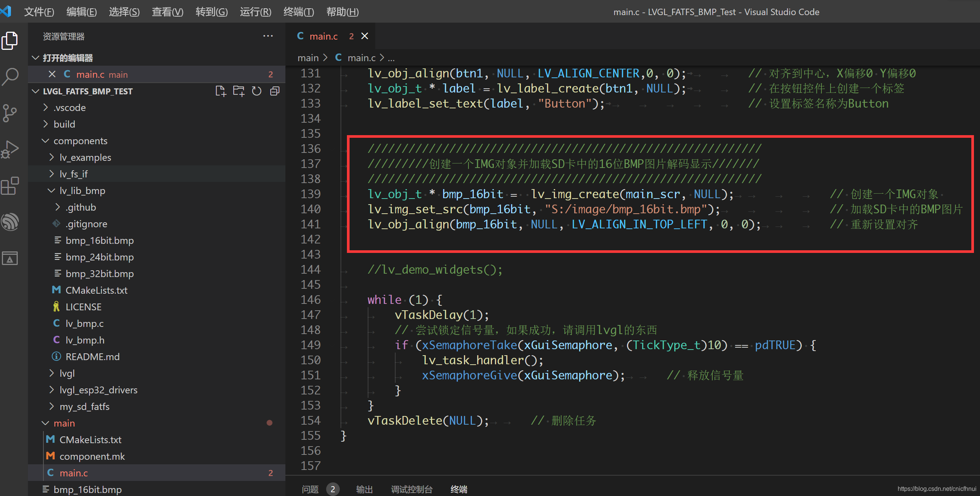Open lv_bmp.c file in explorer
980x496 pixels.
pyautogui.click(x=85, y=324)
